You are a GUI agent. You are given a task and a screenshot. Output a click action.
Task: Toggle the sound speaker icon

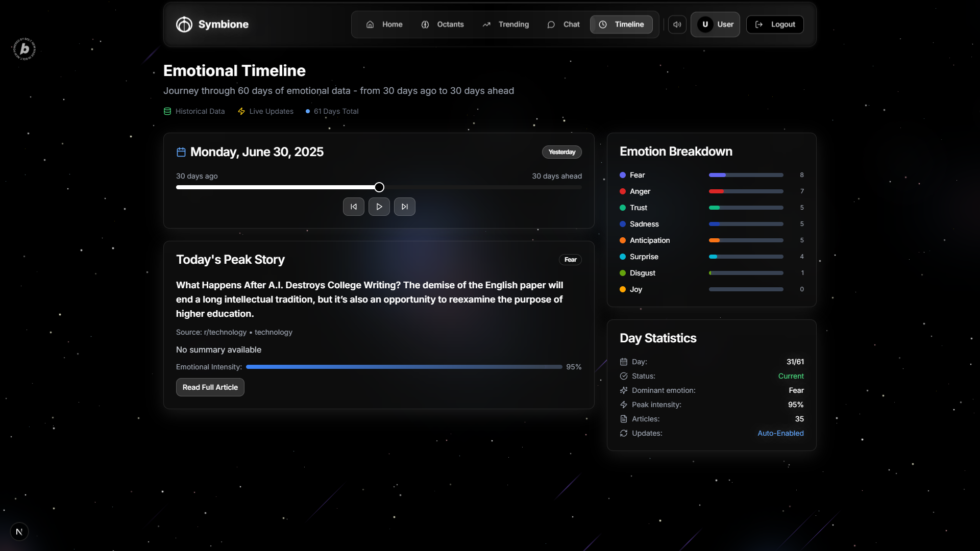tap(677, 24)
